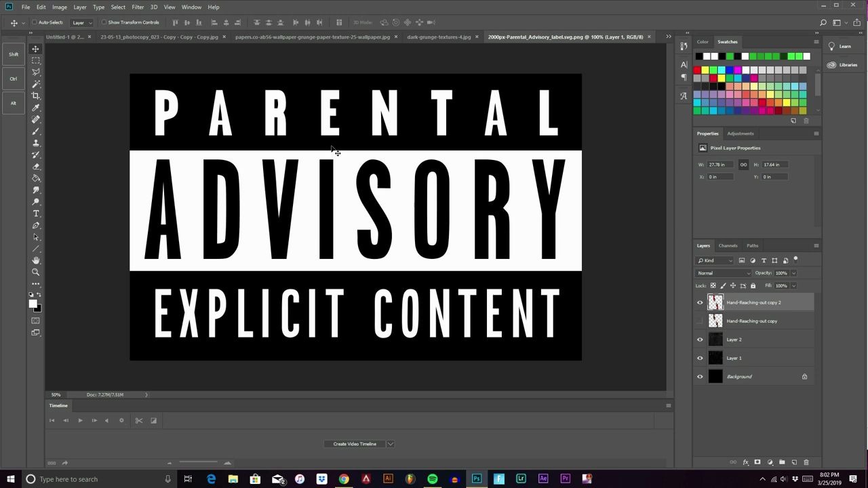868x488 pixels.
Task: Toggle Lock all padlock icon
Action: point(753,286)
